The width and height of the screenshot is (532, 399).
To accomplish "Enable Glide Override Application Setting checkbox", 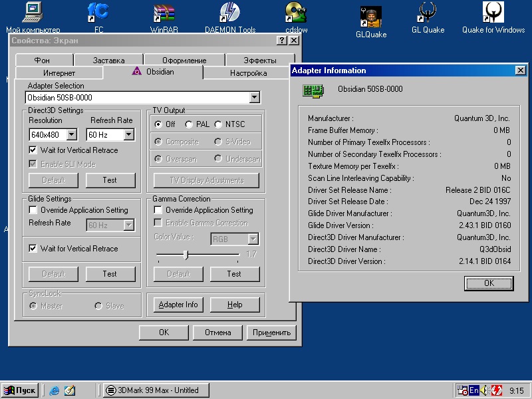I will [x=34, y=210].
